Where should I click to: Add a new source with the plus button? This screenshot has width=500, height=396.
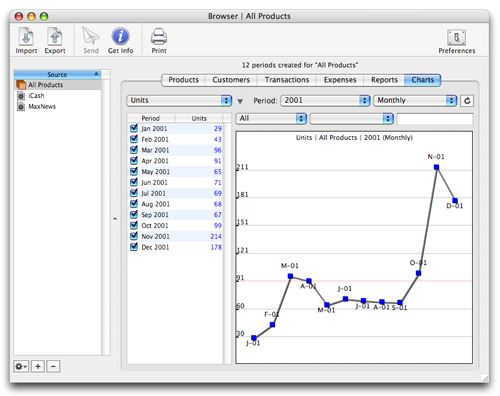point(38,366)
